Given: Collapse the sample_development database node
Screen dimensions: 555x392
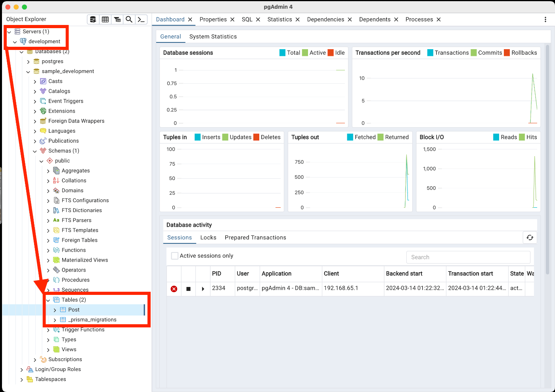Looking at the screenshot, I should point(28,72).
